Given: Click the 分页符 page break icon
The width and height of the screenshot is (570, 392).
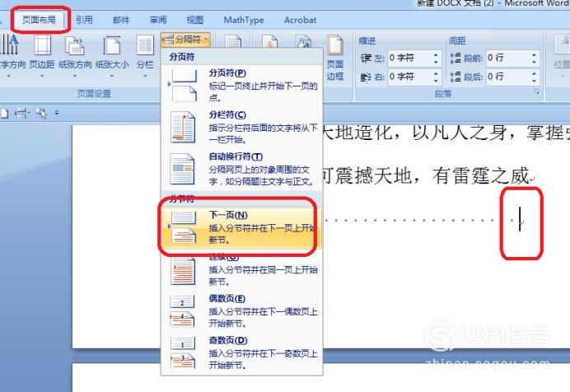Looking at the screenshot, I should click(x=184, y=86).
